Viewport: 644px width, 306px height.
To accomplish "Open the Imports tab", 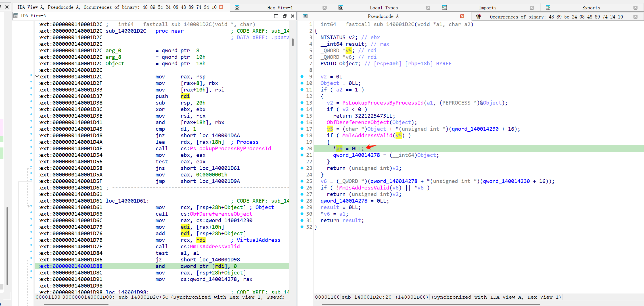I will click(488, 8).
